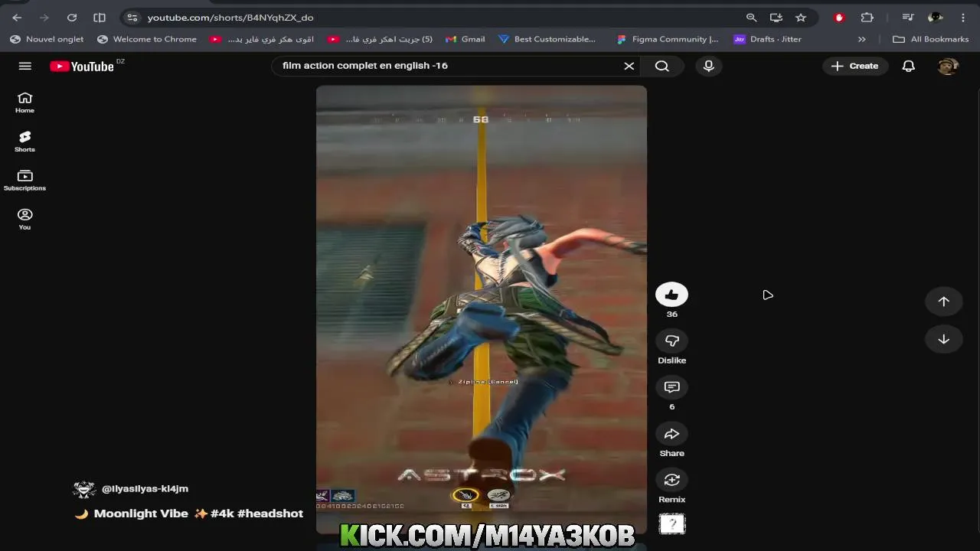
Task: Click the zoom magnifier icon in address bar
Action: (x=751, y=18)
